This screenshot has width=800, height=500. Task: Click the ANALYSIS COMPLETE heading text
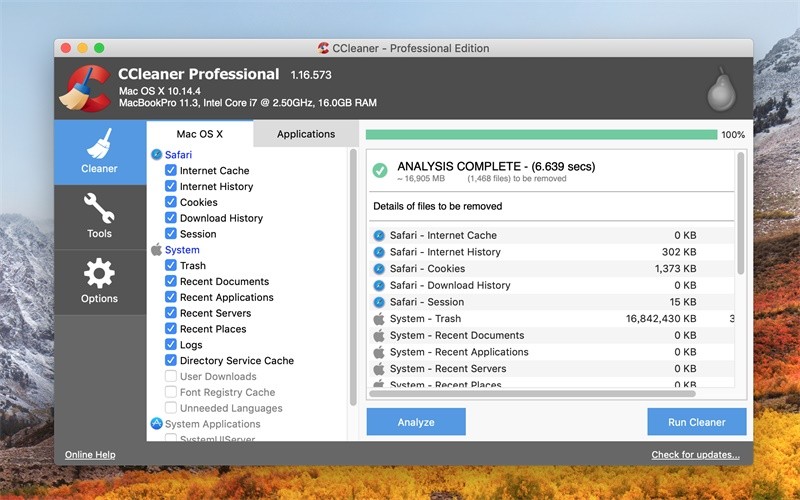pos(496,166)
